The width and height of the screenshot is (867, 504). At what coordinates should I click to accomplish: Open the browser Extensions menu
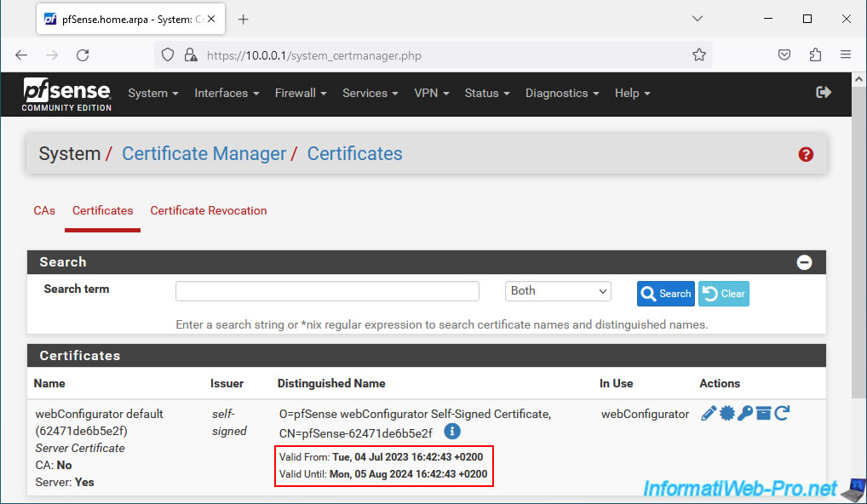tap(815, 54)
